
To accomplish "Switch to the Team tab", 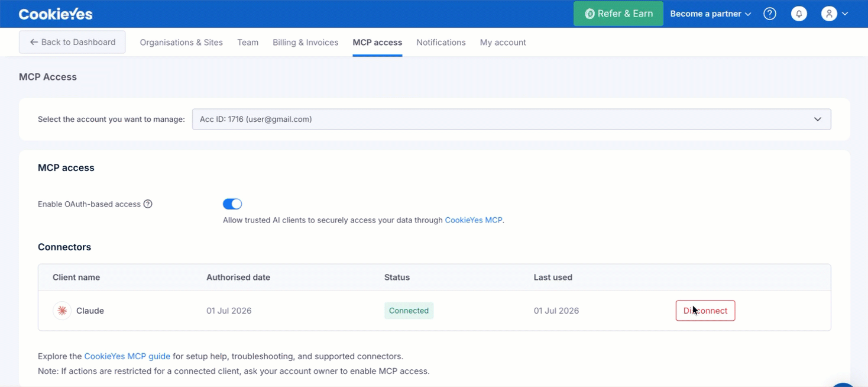I will (248, 43).
